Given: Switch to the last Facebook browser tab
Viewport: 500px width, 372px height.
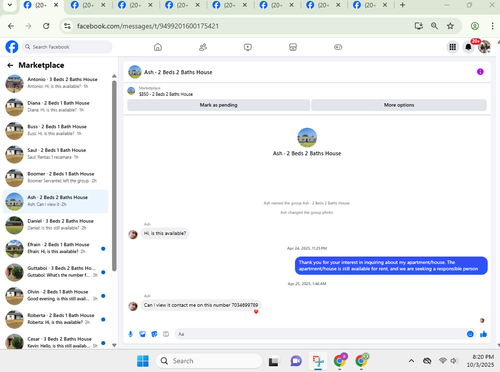Looking at the screenshot, I should point(370,5).
